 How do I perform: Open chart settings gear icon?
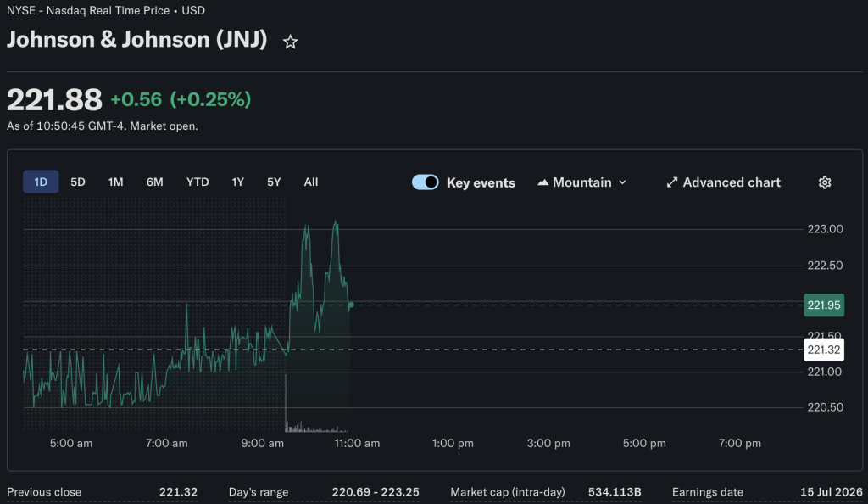(824, 182)
